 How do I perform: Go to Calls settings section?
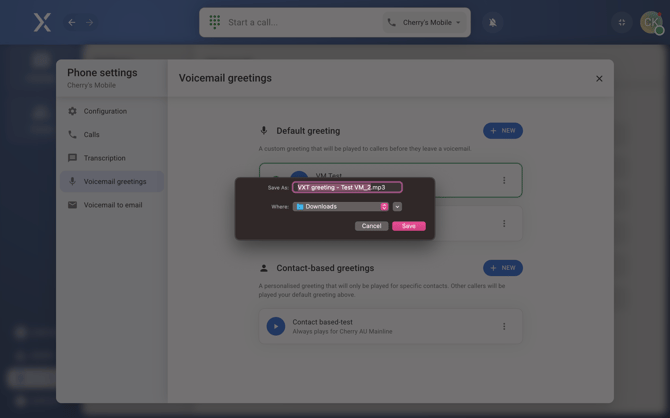(91, 134)
